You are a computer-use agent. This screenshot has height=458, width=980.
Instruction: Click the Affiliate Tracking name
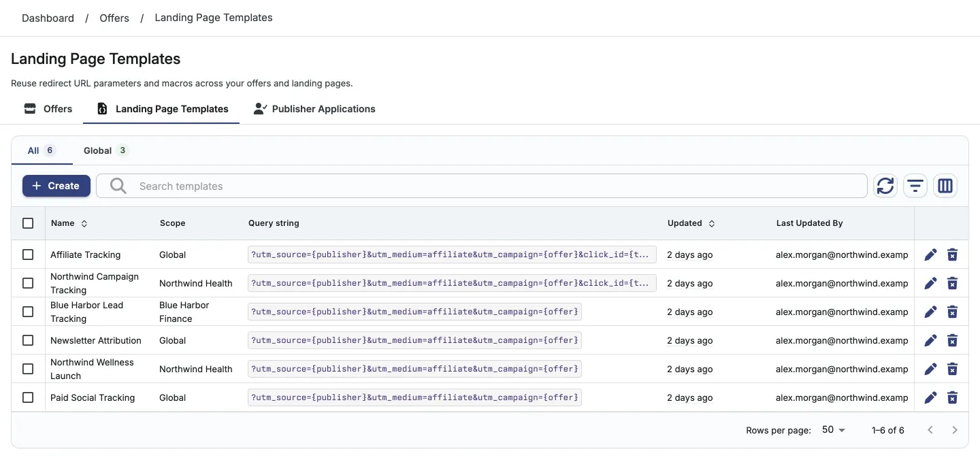coord(85,255)
